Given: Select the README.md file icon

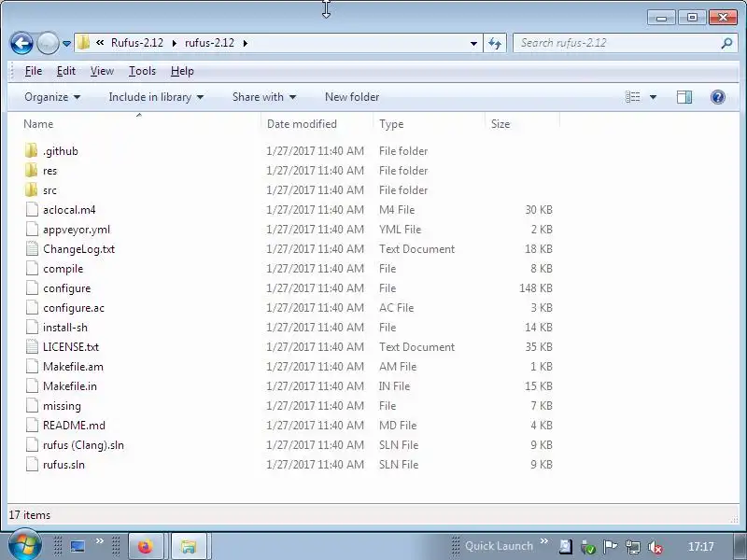Looking at the screenshot, I should click(x=32, y=426).
